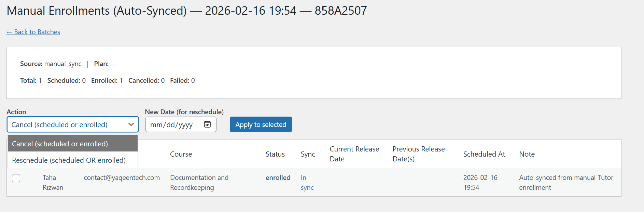Click the Action dropdown chevron arrow
This screenshot has height=212, width=644.
(x=131, y=124)
